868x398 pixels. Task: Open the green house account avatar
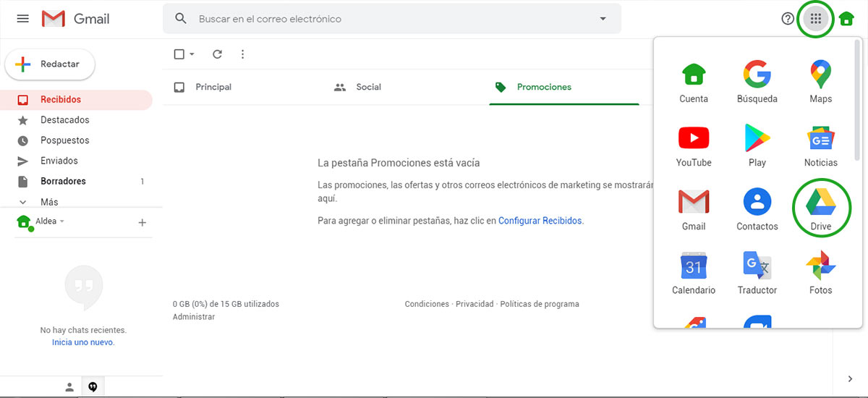(846, 20)
